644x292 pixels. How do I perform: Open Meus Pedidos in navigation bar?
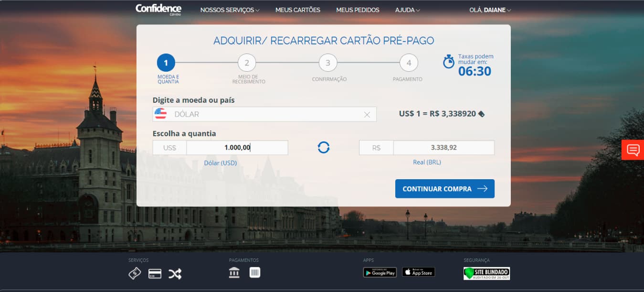pos(358,10)
